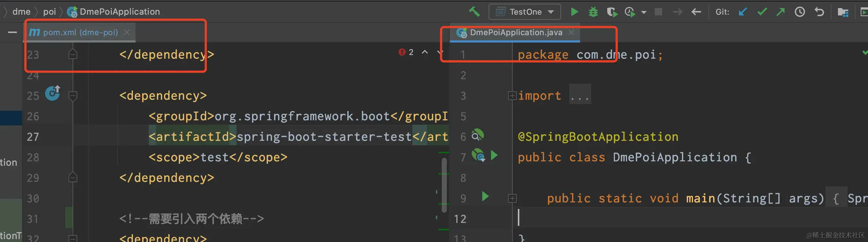Click the "import" keyword on line 3
The image size is (868, 242).
click(x=539, y=96)
